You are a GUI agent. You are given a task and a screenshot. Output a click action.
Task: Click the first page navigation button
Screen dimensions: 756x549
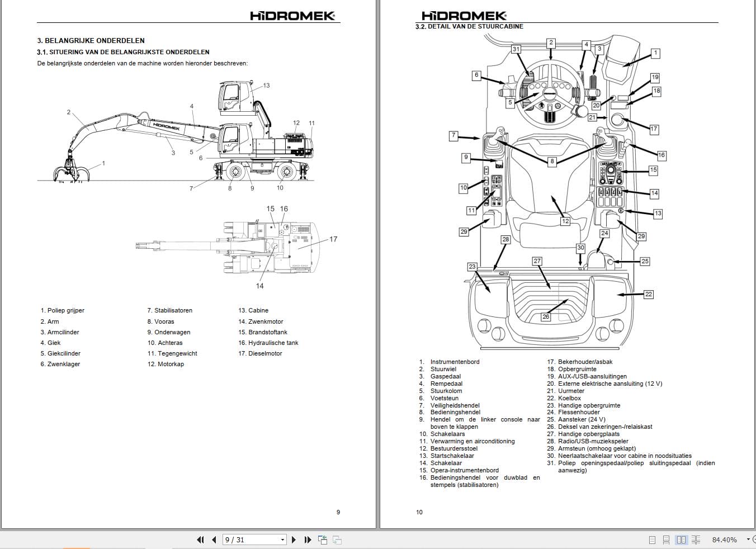(200, 539)
